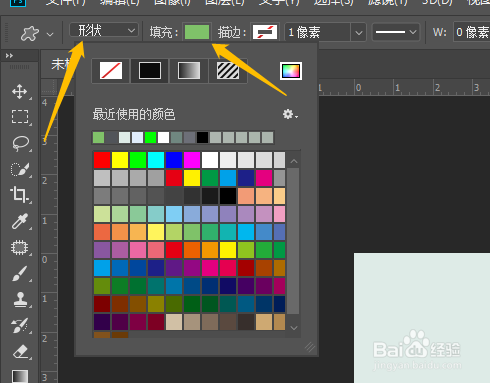Set fill to gradient
490x383 pixels.
[x=189, y=71]
